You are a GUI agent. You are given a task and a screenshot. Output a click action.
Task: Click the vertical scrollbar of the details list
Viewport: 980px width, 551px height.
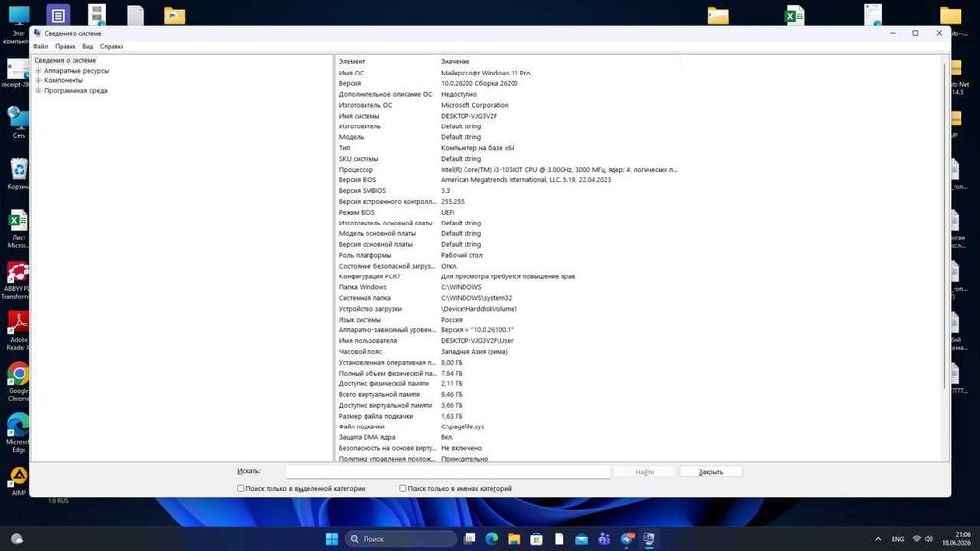pos(945,225)
